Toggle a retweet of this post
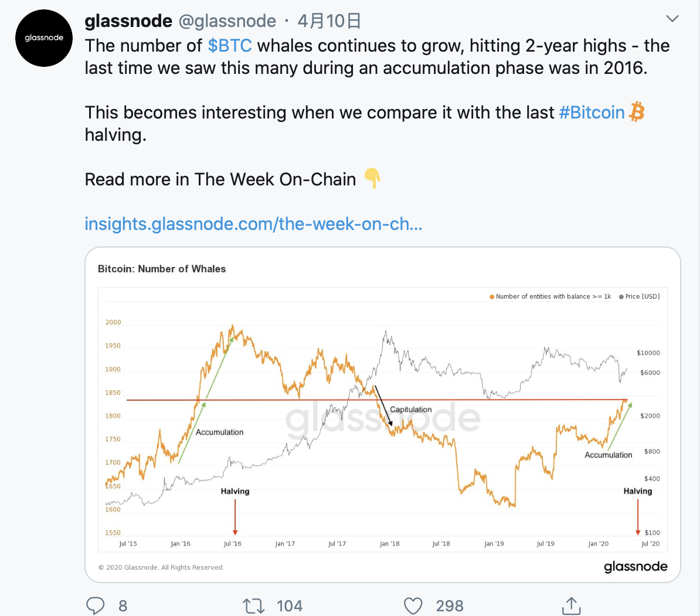 (253, 605)
